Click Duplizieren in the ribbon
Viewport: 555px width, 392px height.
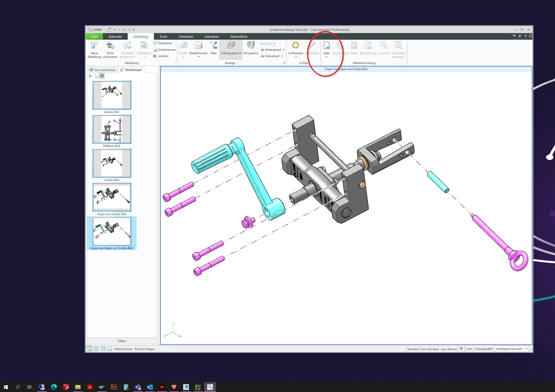tap(163, 43)
